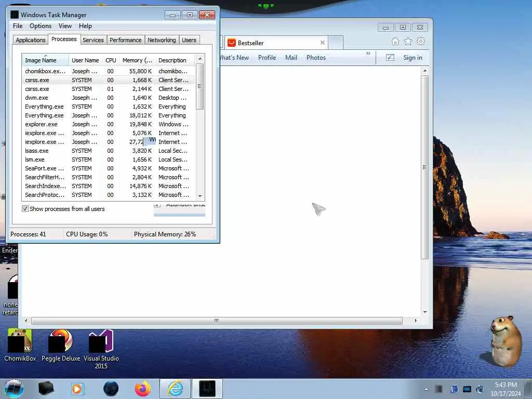
Task: Switch to the Users tab
Action: 189,40
